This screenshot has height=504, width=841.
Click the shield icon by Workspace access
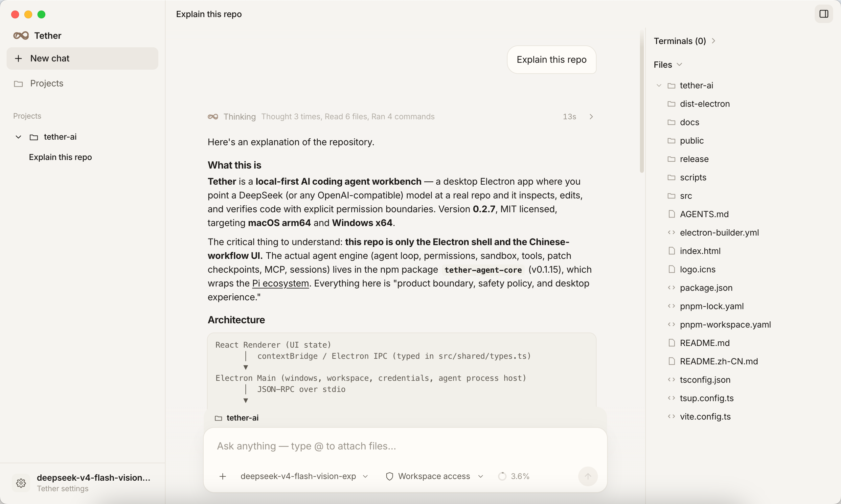[389, 476]
